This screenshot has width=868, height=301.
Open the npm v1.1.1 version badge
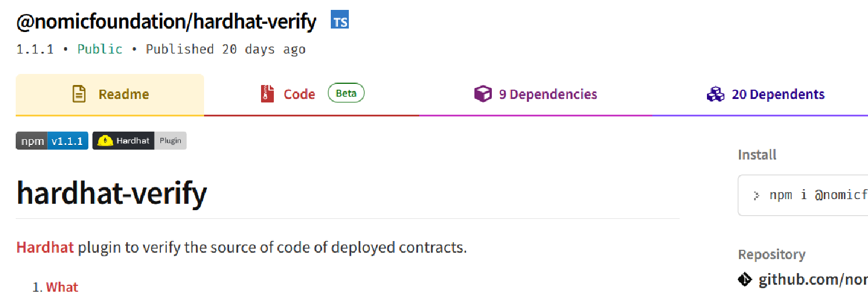52,141
